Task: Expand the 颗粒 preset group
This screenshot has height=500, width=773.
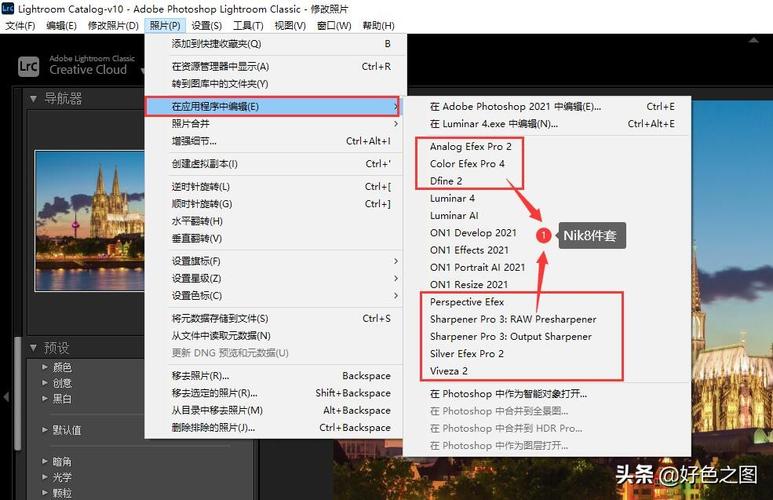Action: click(x=45, y=493)
